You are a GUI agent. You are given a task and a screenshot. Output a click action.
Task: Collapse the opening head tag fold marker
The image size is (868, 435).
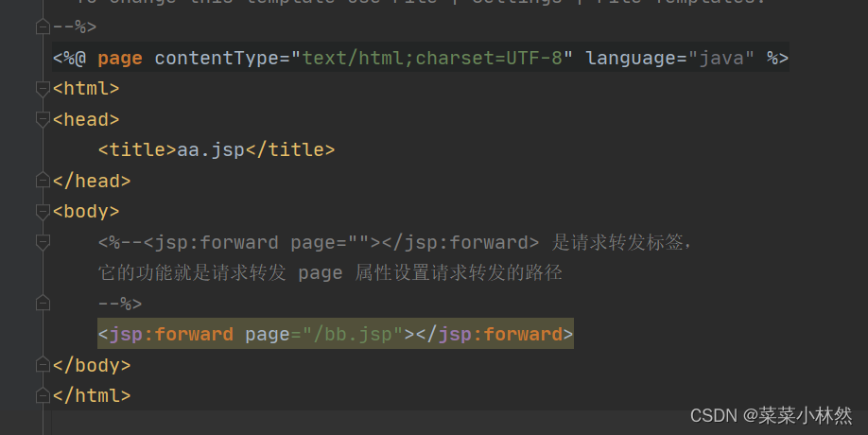click(42, 119)
